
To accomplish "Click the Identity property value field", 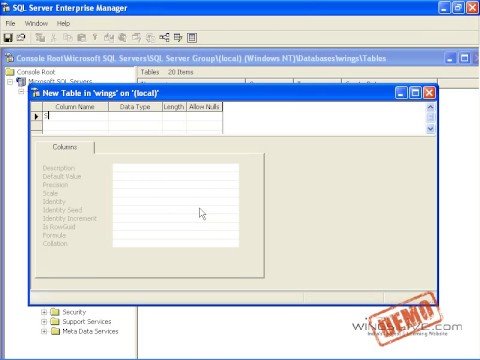I will pos(176,201).
